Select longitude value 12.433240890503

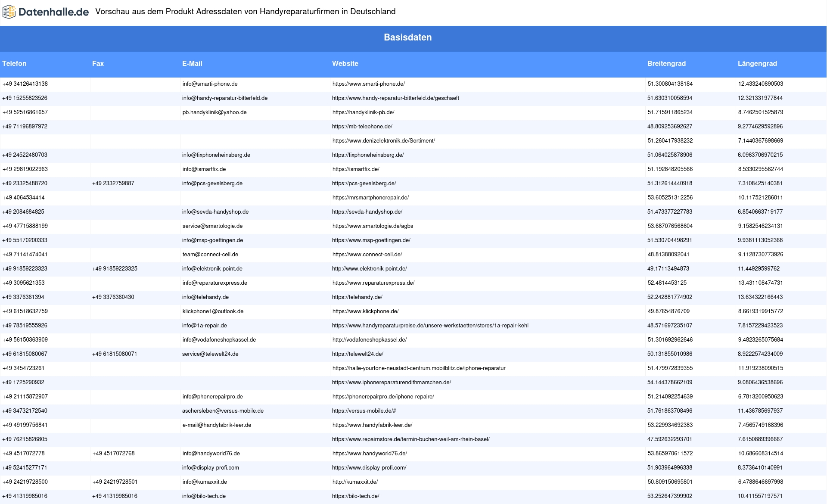point(761,84)
